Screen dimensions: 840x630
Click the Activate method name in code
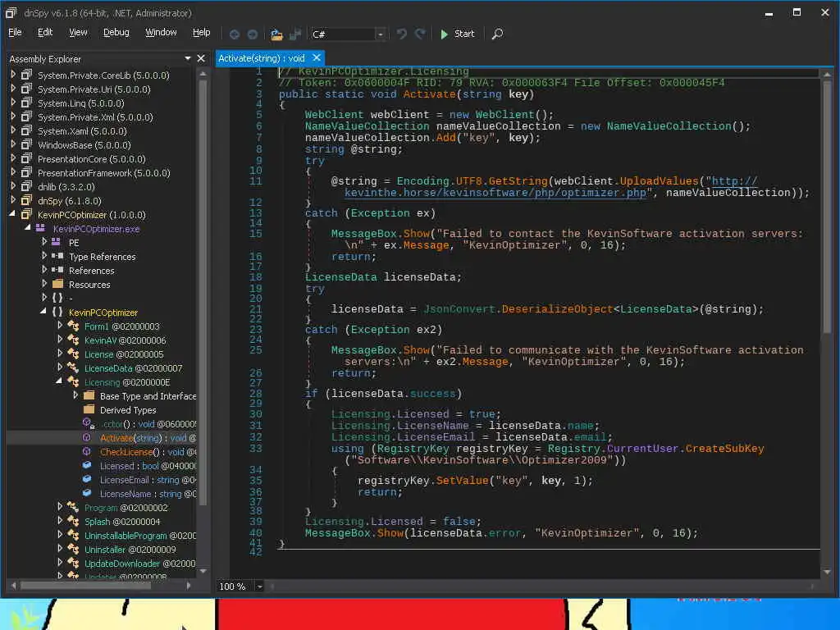pyautogui.click(x=430, y=94)
